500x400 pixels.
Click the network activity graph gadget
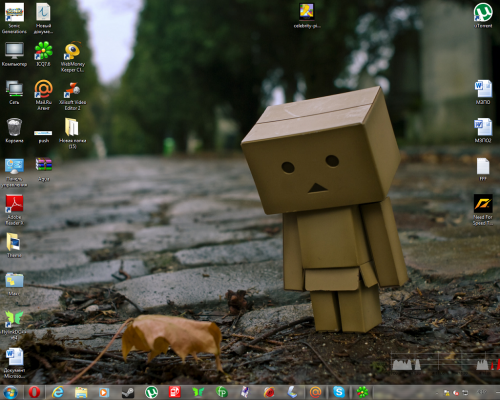(445, 362)
